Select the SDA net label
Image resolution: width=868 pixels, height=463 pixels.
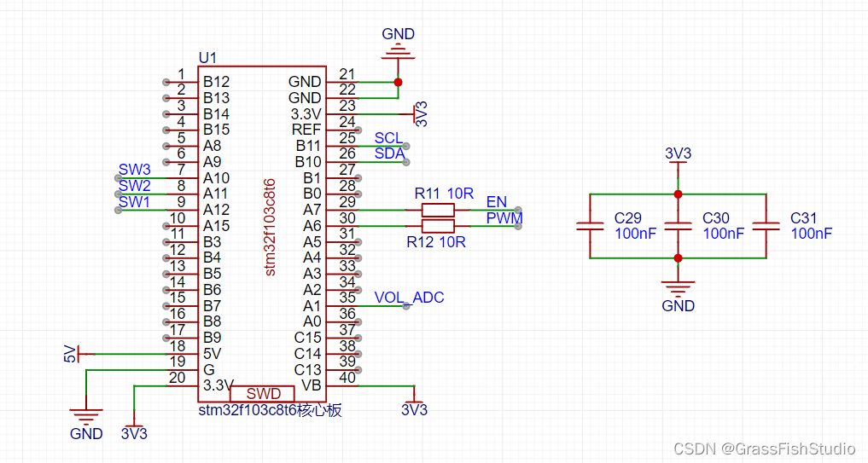pos(390,153)
